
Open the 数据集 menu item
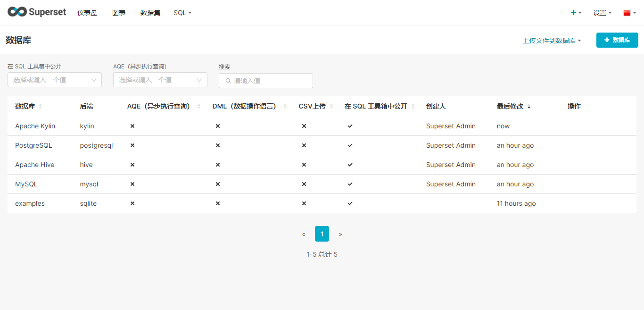[x=150, y=13]
